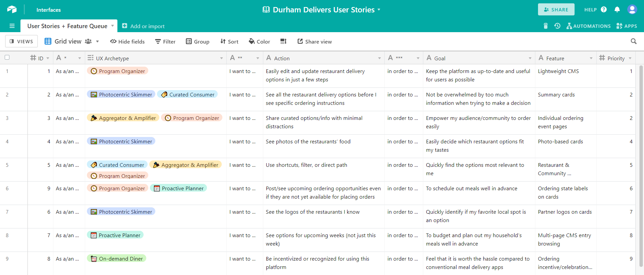Click the help question mark icon

tap(604, 9)
